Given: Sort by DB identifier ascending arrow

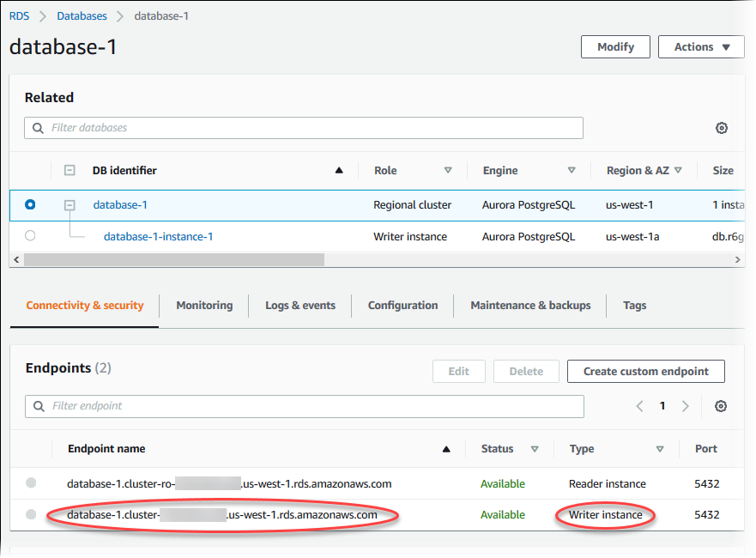Looking at the screenshot, I should click(339, 171).
